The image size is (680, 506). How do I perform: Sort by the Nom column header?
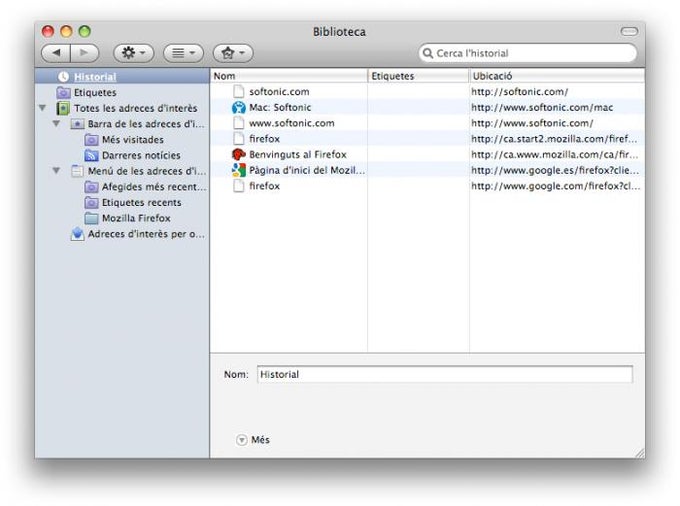pos(289,76)
